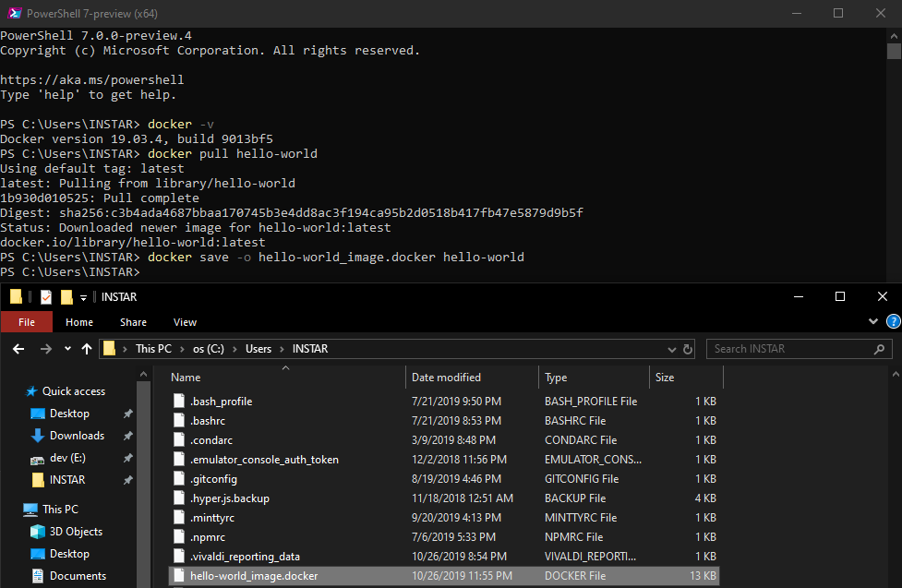Expand the chevron after os (C:) in breadcrumb
Image resolution: width=902 pixels, height=588 pixels.
click(235, 349)
